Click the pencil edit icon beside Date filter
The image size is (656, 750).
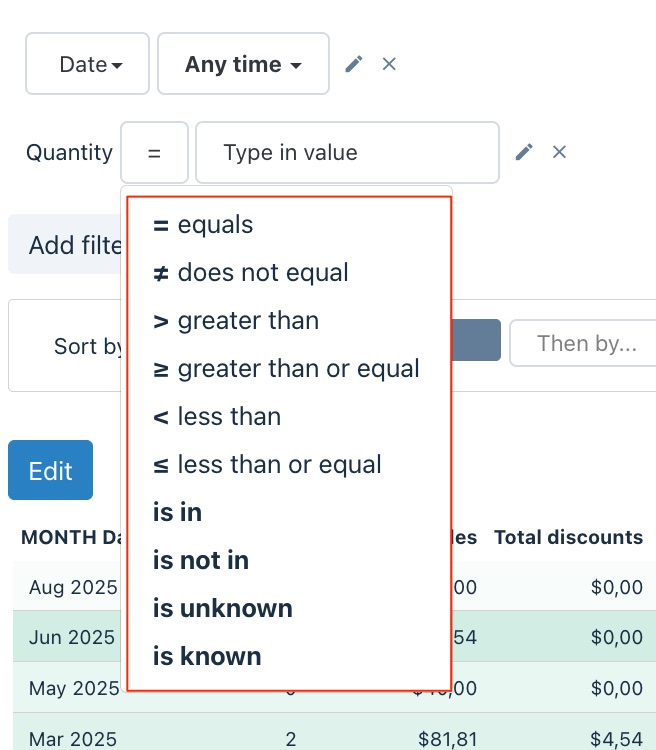353,64
